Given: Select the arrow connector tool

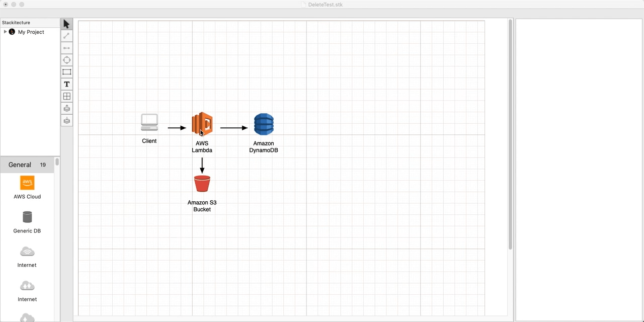Looking at the screenshot, I should [66, 48].
